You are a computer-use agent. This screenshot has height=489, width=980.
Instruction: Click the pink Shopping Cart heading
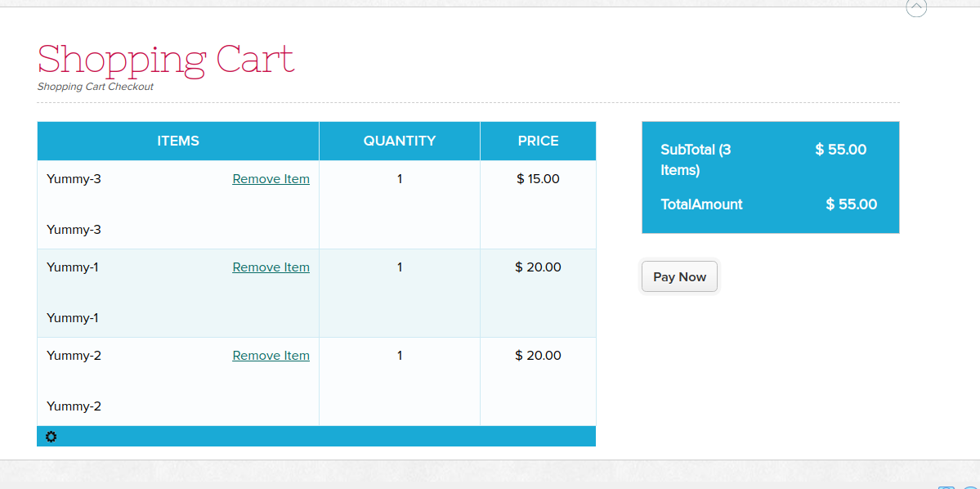(x=166, y=60)
